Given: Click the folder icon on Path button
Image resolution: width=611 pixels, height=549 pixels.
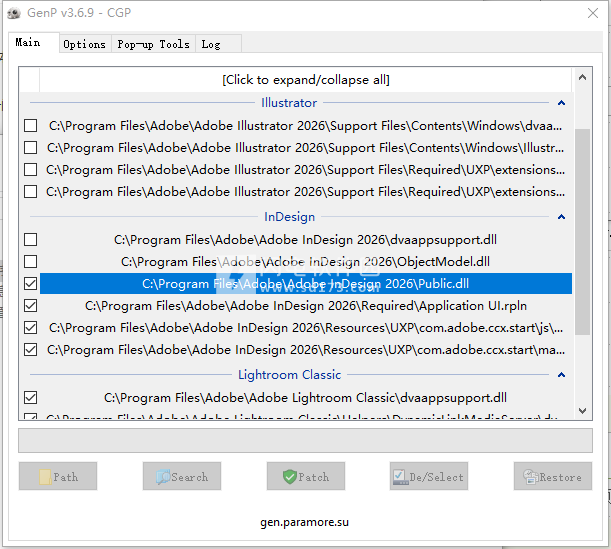Looking at the screenshot, I should click(x=45, y=477).
